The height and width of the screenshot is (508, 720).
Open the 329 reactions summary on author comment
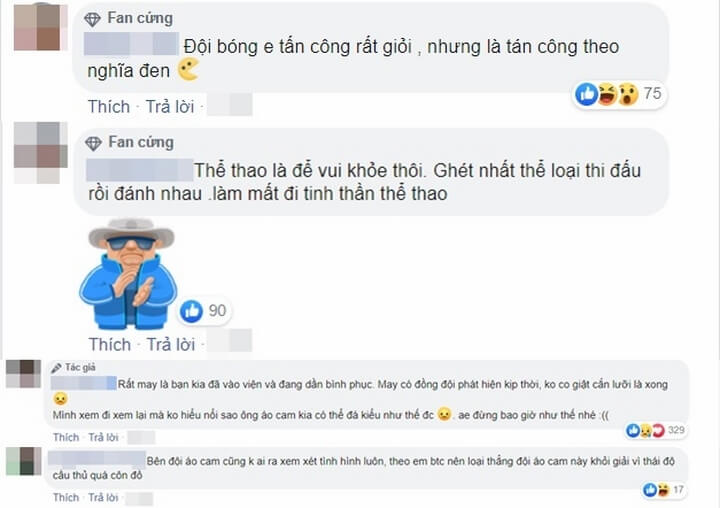click(x=655, y=430)
